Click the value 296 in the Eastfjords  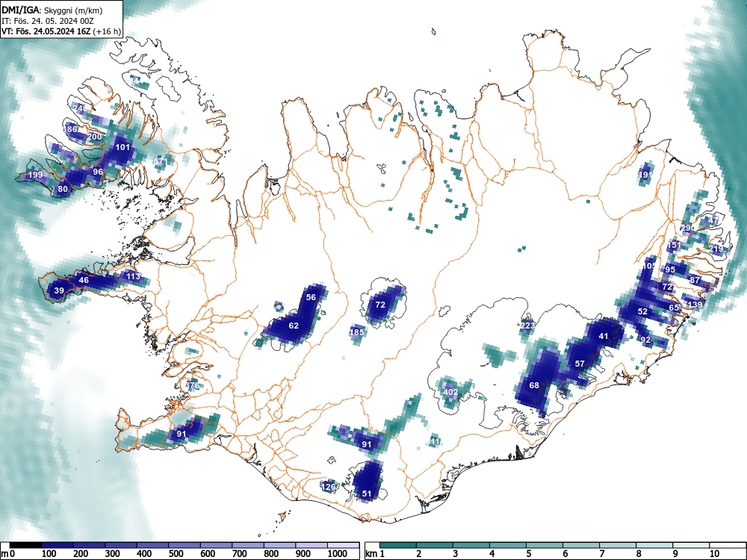pos(689,228)
